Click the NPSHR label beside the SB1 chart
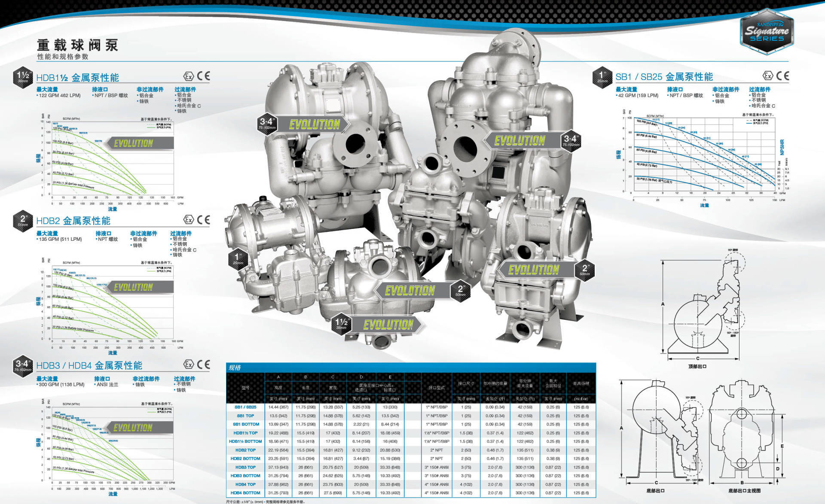Screen dimensions: 825x504 pos(782,147)
